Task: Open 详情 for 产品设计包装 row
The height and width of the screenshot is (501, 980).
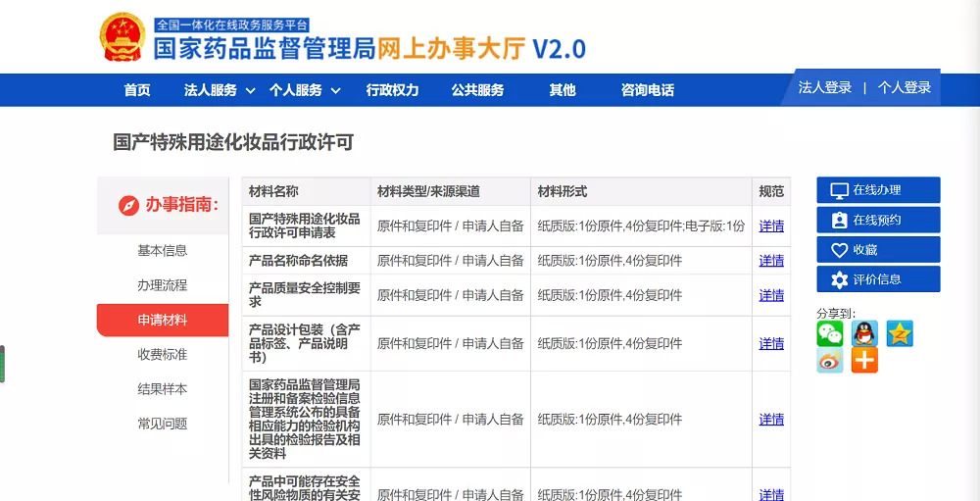Action: coord(771,343)
